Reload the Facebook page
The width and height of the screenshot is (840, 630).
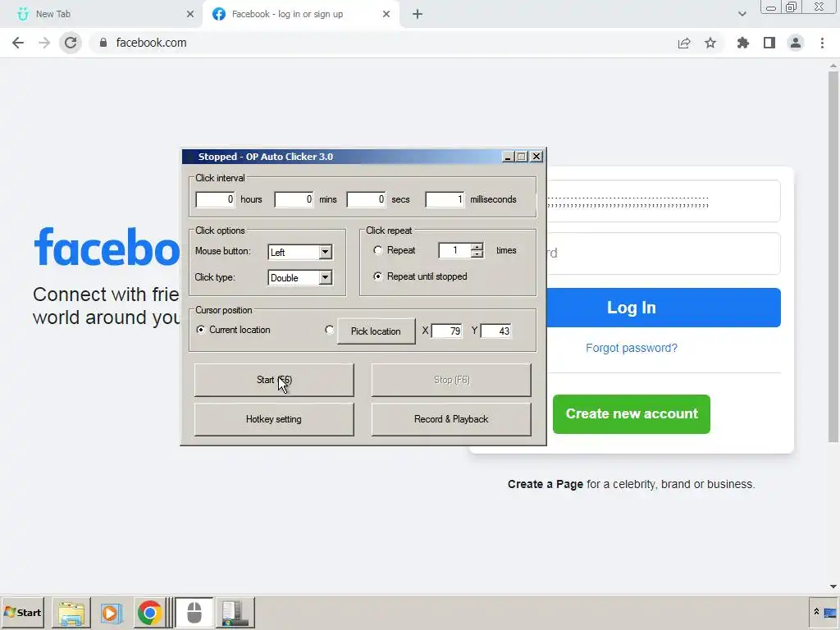tap(71, 43)
